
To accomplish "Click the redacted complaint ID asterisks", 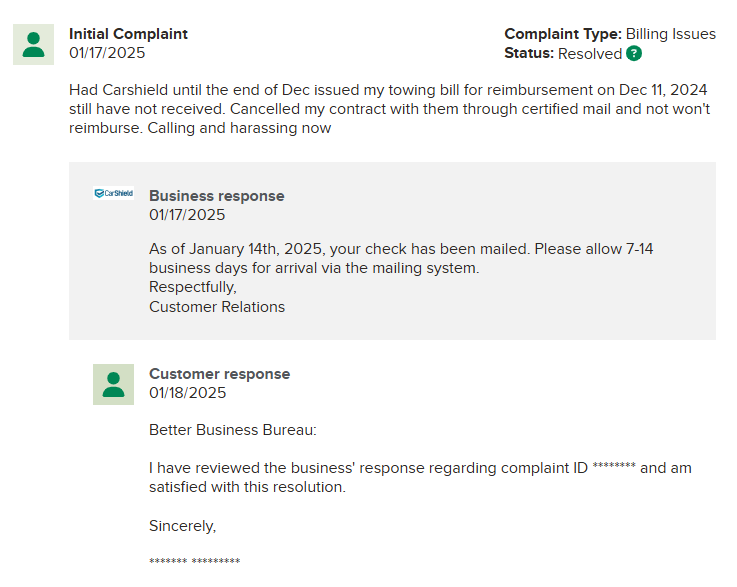I will pos(614,468).
